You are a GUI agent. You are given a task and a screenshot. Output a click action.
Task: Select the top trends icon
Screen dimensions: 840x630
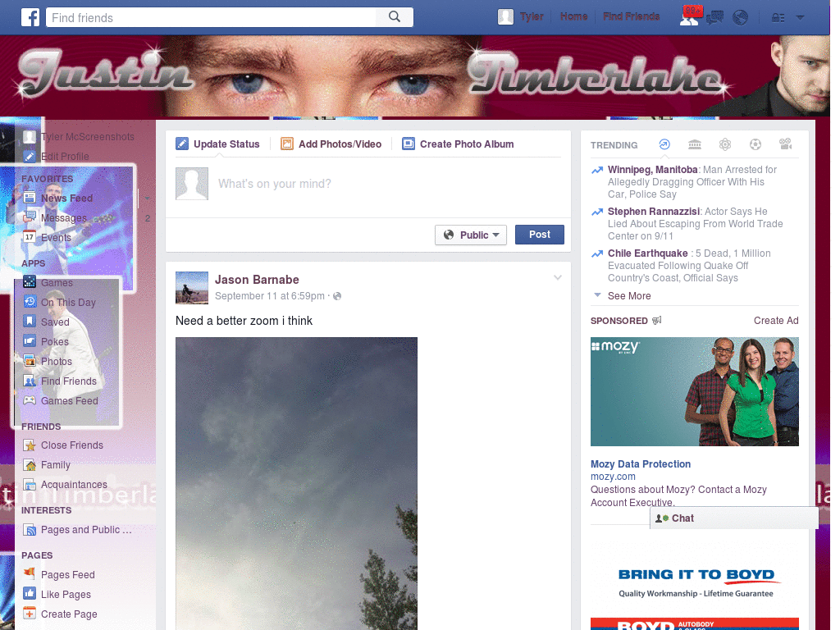tap(664, 144)
